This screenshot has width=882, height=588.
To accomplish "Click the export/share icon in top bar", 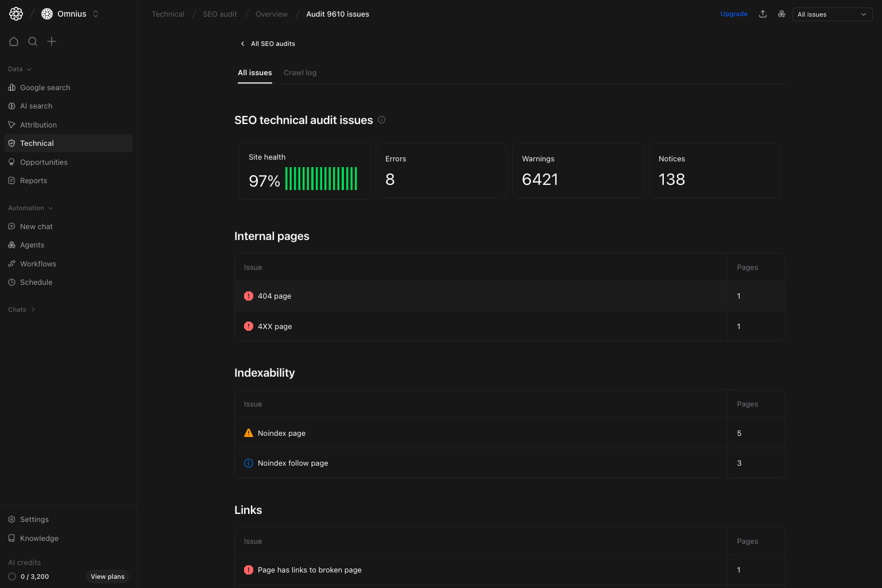I will pos(763,14).
